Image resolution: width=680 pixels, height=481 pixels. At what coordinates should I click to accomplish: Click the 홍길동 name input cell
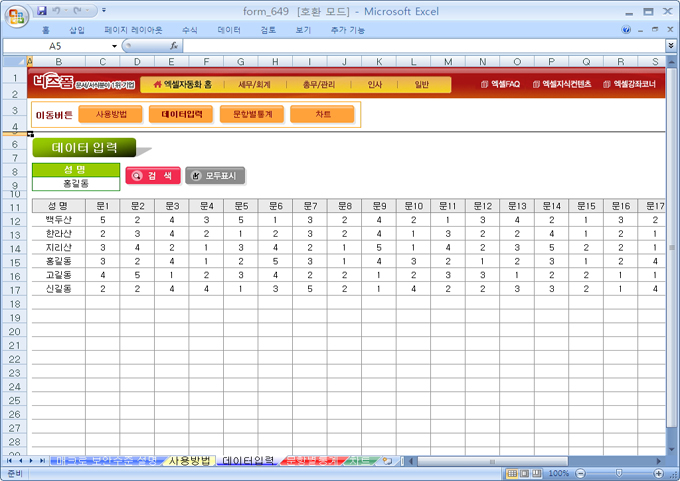click(x=75, y=184)
